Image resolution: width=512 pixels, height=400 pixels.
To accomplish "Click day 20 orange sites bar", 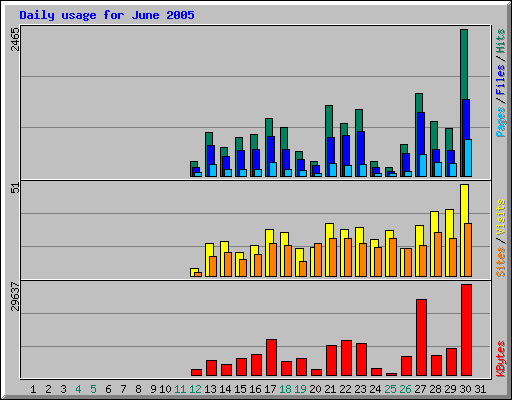I will pos(318,260).
